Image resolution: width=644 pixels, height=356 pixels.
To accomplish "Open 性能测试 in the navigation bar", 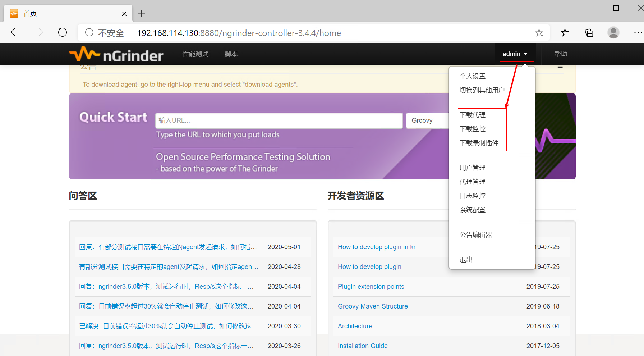I will [195, 54].
